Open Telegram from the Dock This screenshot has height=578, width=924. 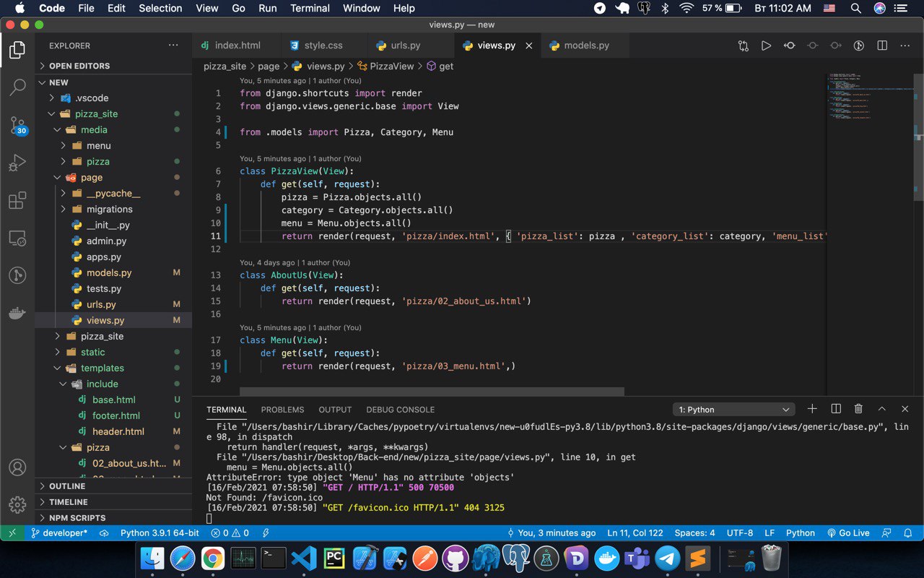(668, 558)
